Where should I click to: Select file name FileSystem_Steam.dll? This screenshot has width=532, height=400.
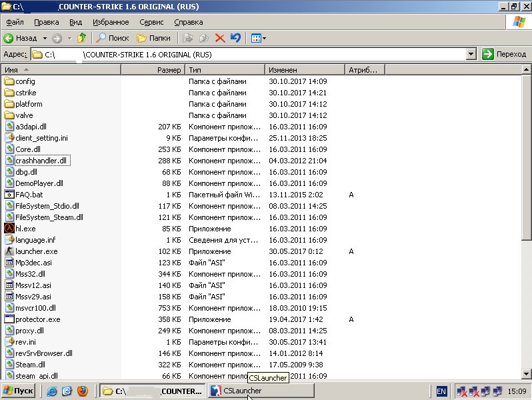49,217
